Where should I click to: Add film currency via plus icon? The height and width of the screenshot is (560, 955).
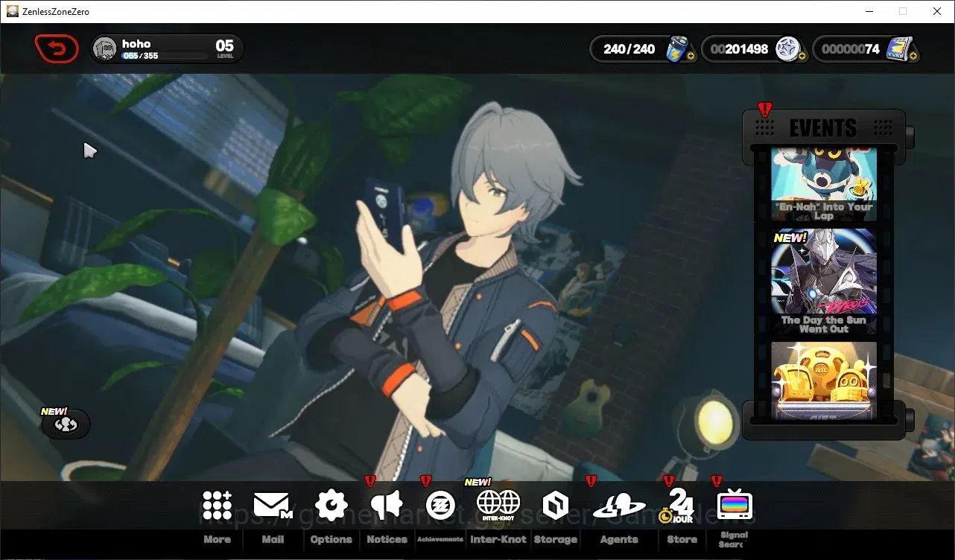click(x=913, y=56)
